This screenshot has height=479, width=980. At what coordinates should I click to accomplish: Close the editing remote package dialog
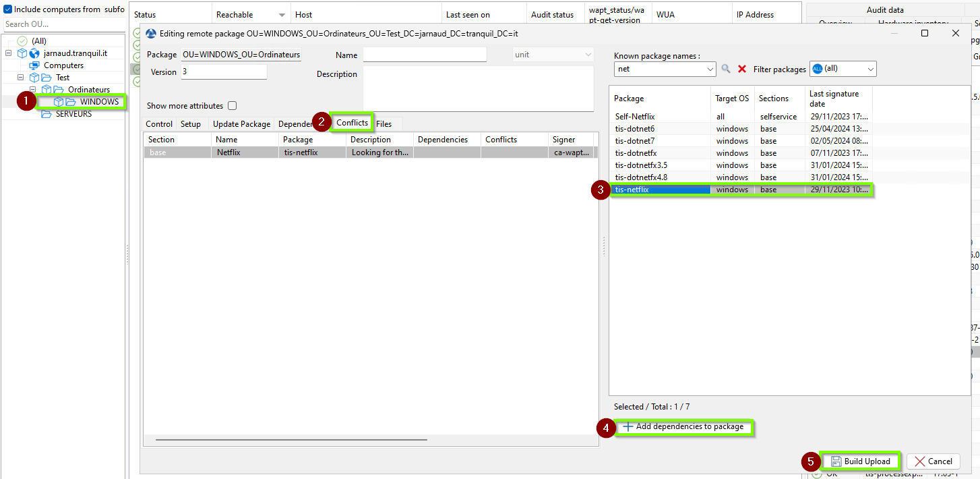coord(956,33)
